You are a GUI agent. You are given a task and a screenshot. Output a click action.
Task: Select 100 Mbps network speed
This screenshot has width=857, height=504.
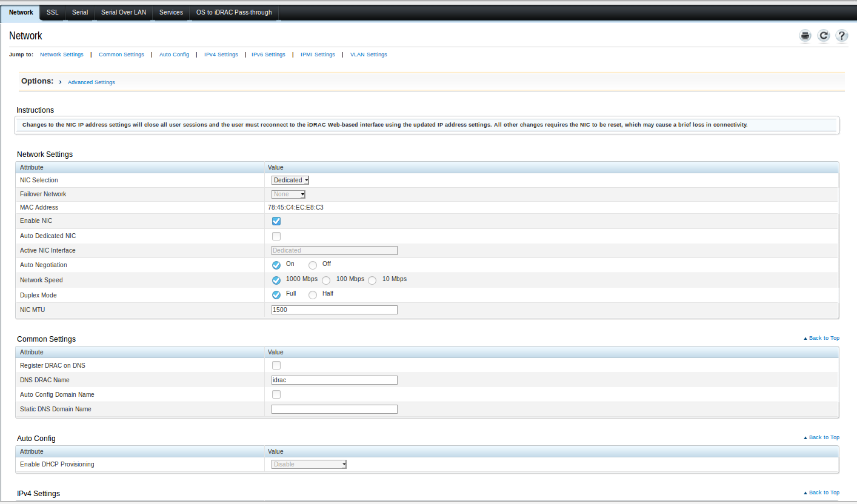click(x=326, y=280)
